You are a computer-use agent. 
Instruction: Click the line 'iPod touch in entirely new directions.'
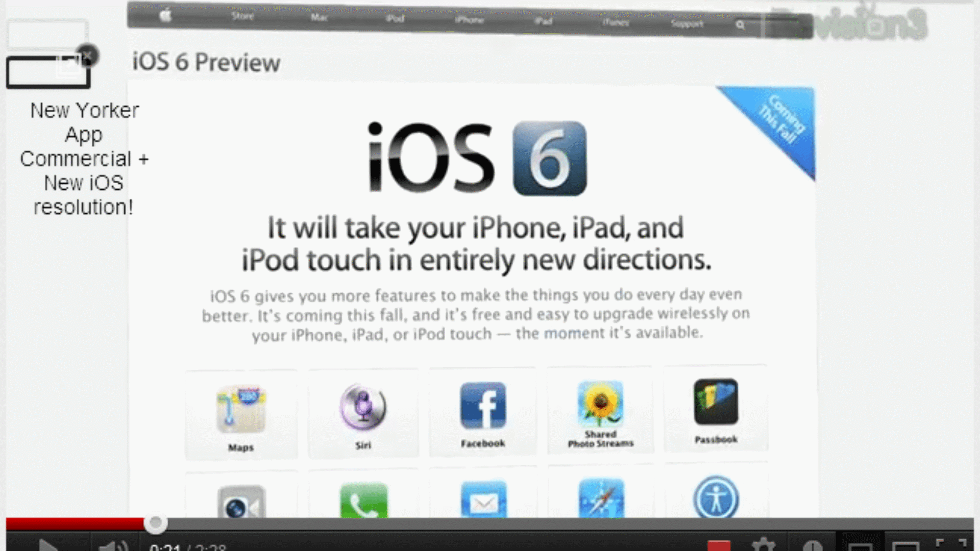click(476, 260)
